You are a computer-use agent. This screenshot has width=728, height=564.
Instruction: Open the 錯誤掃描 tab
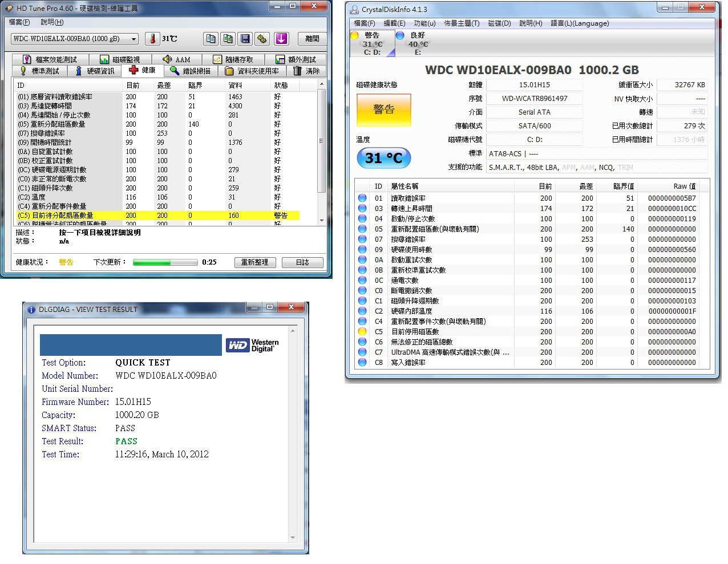pyautogui.click(x=191, y=71)
